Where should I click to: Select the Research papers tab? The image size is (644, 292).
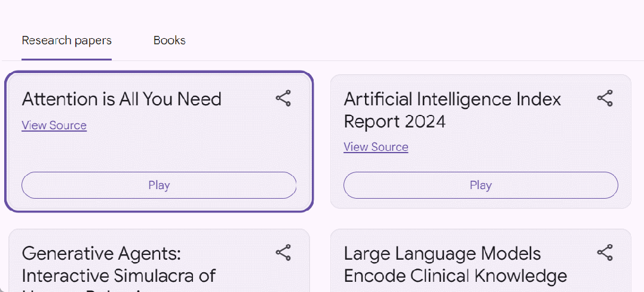[66, 41]
